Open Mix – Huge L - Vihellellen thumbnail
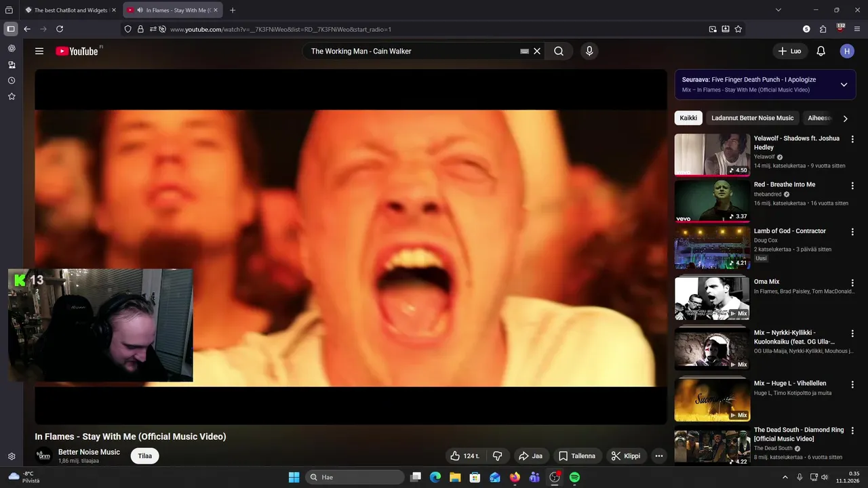Viewport: 868px width, 488px height. coord(712,400)
